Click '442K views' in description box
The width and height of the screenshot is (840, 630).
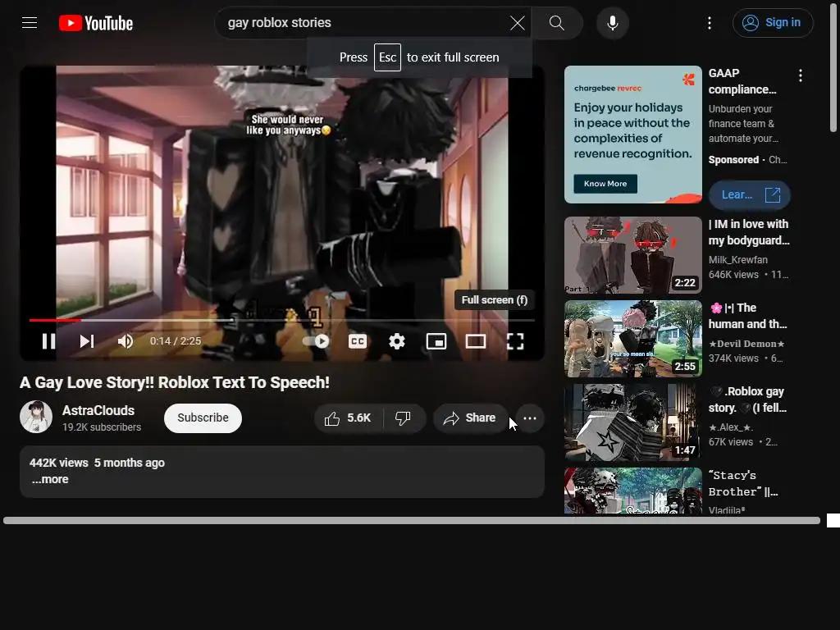(59, 463)
